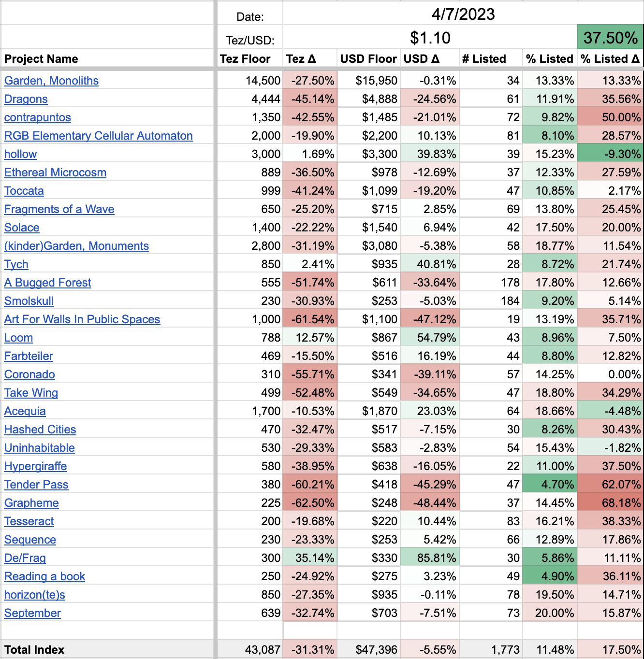Image resolution: width=644 pixels, height=659 pixels.
Task: Click the Tez Floor column header
Action: point(245,59)
